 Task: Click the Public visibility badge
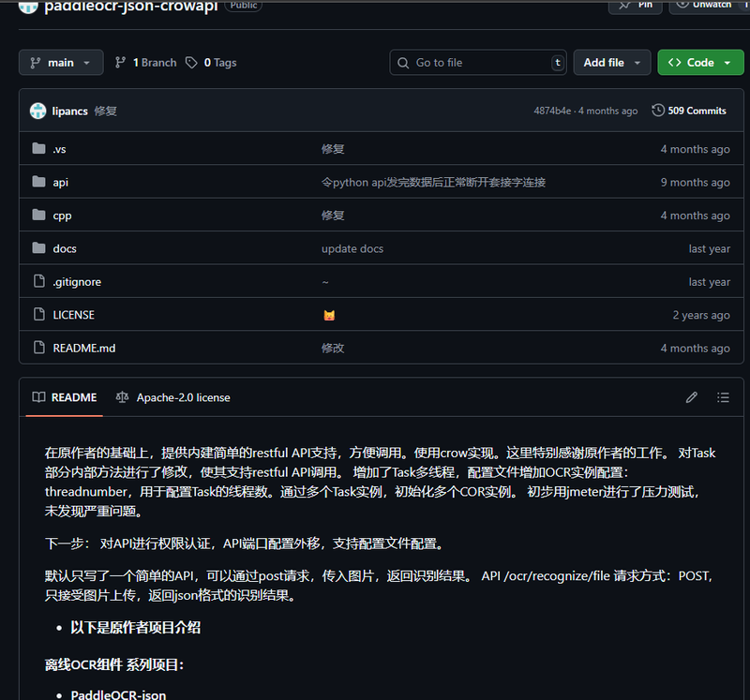[x=244, y=6]
